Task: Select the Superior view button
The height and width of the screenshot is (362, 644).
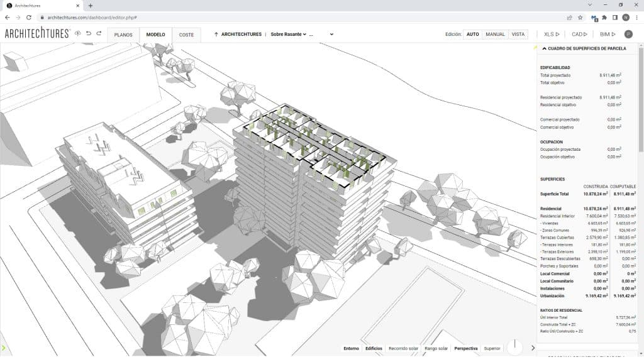Action: (492, 349)
